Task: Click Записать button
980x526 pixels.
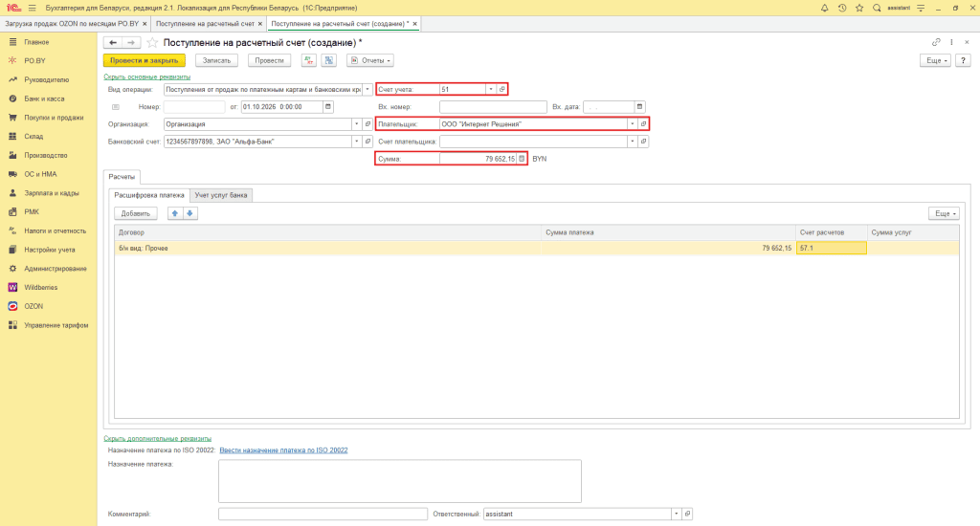Action: (216, 60)
